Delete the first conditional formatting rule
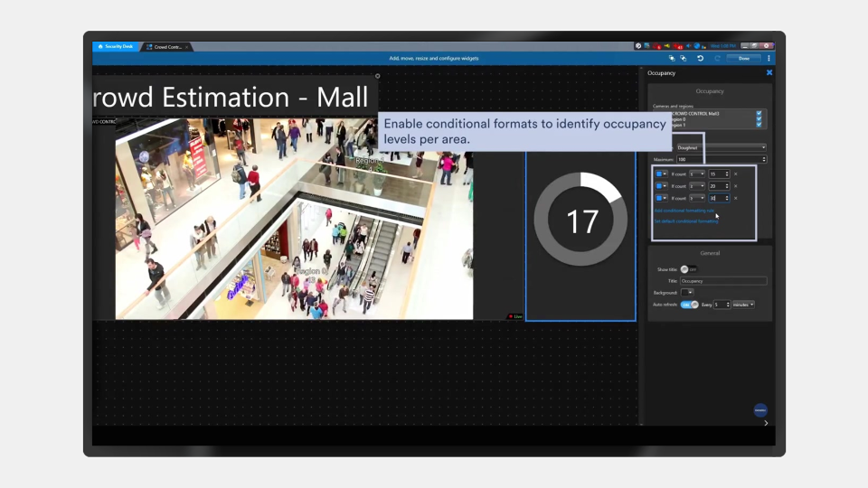Viewport: 868px width, 488px height. pos(735,174)
